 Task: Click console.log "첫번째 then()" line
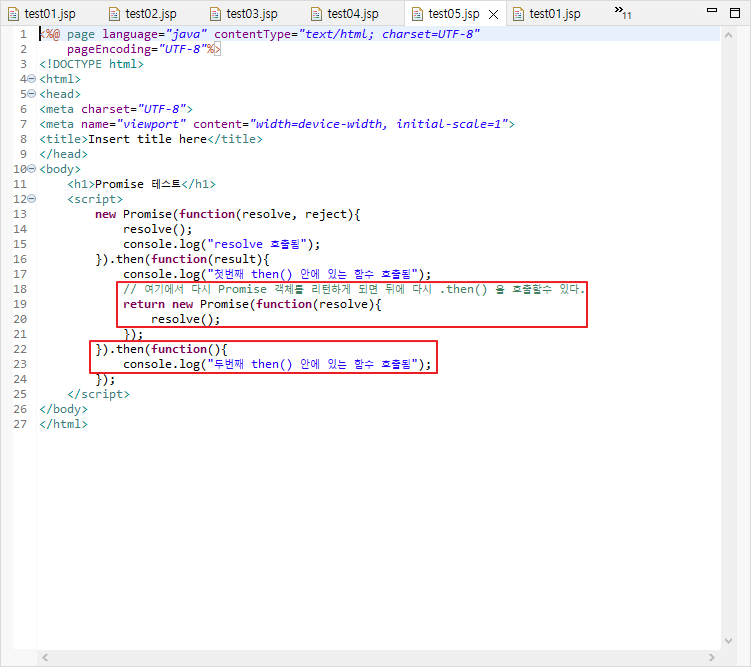coord(277,274)
